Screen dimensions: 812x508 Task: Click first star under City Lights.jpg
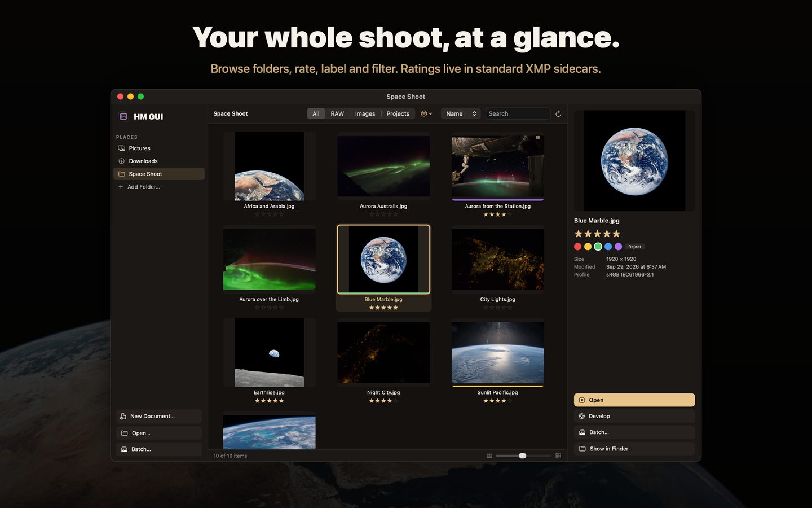click(486, 308)
